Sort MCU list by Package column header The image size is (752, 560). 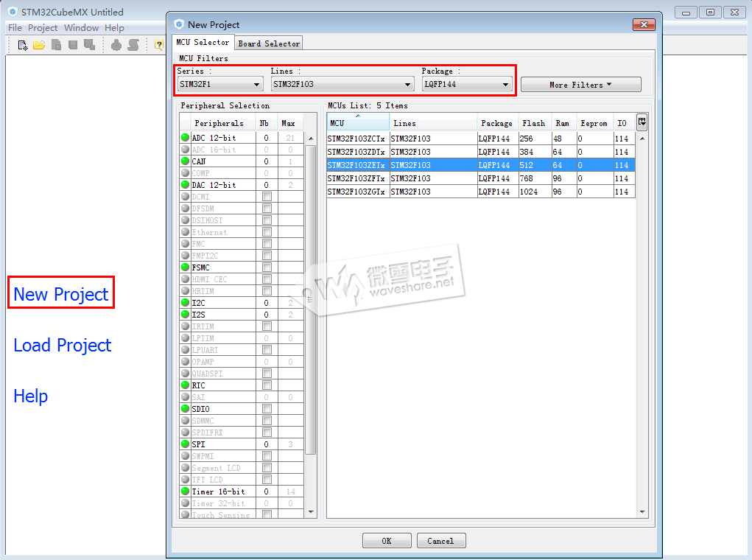click(x=497, y=123)
